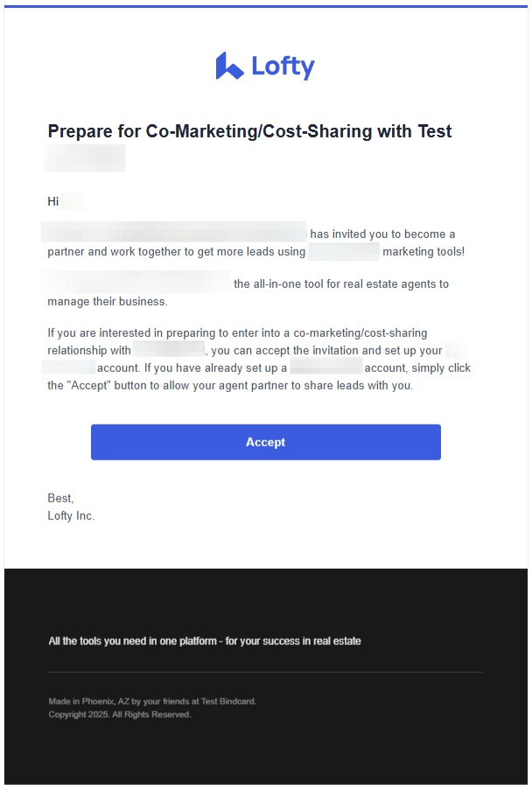Click the Lofty logo icon
This screenshot has width=532, height=785.
click(x=229, y=66)
